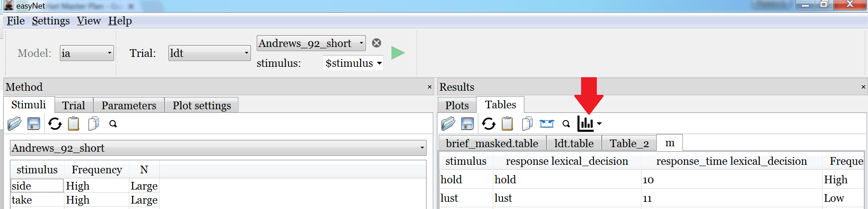The height and width of the screenshot is (209, 868).
Task: Open the Trial dropdown showing ldt
Action: tap(209, 53)
